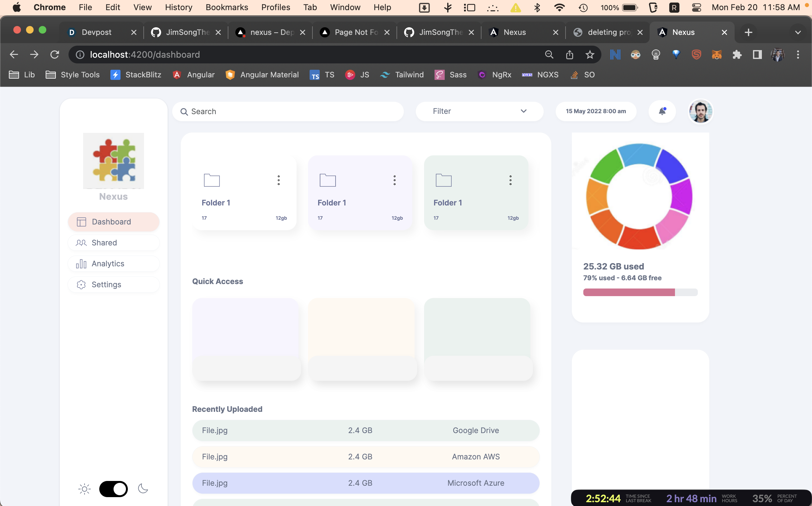Toggle the Chrome side panel button
The height and width of the screenshot is (506, 812).
tap(757, 55)
